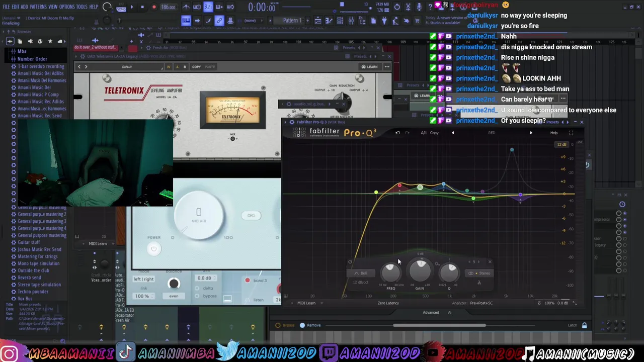Open the plugin picker plug icon
The width and height of the screenshot is (644, 362).
click(384, 21)
